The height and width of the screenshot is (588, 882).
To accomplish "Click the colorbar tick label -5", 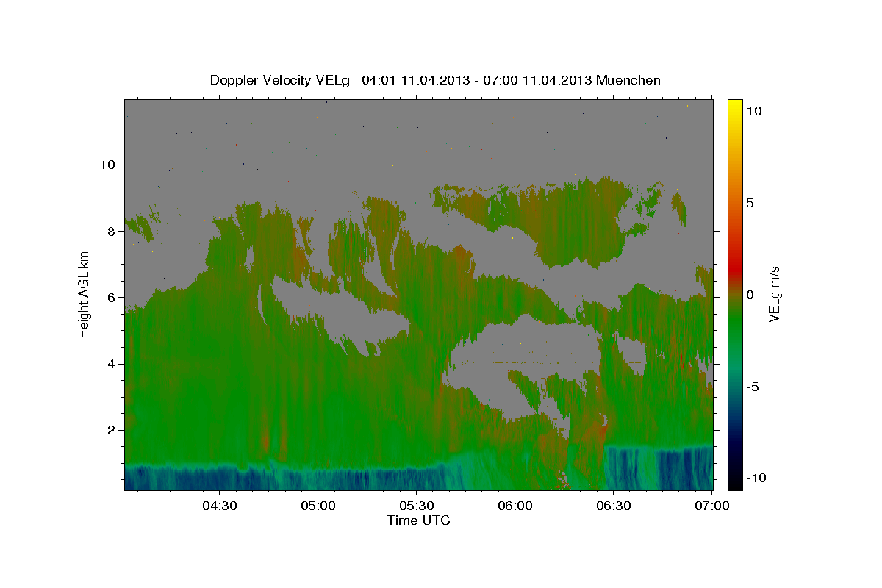I will tap(753, 387).
